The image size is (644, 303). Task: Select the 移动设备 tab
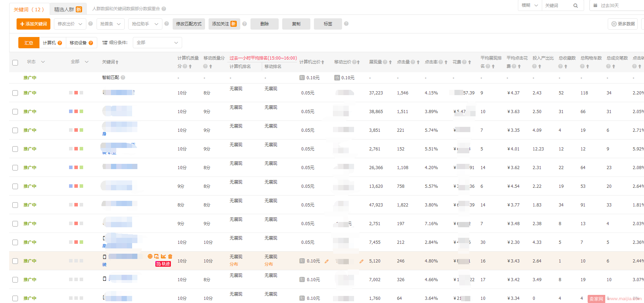81,43
